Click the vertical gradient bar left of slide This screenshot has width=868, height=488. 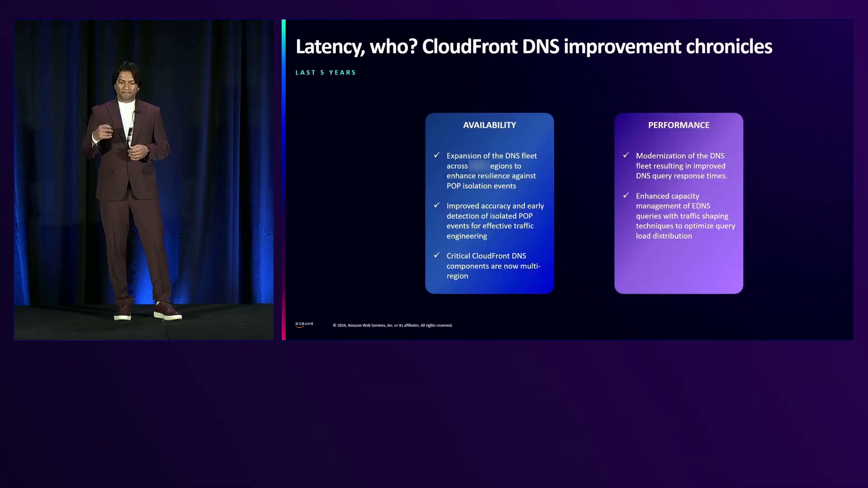283,179
